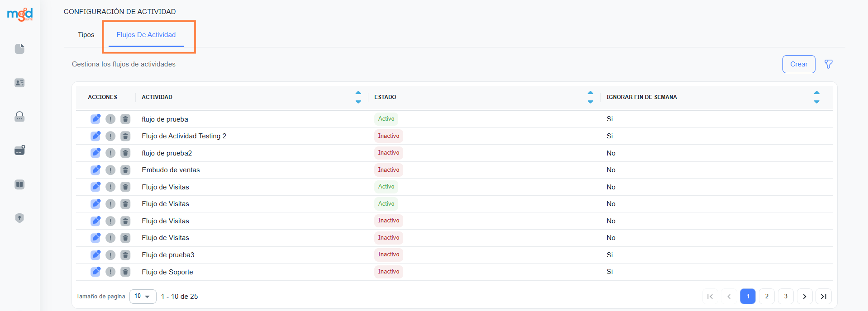Open the document icon in sidebar

coord(19,49)
